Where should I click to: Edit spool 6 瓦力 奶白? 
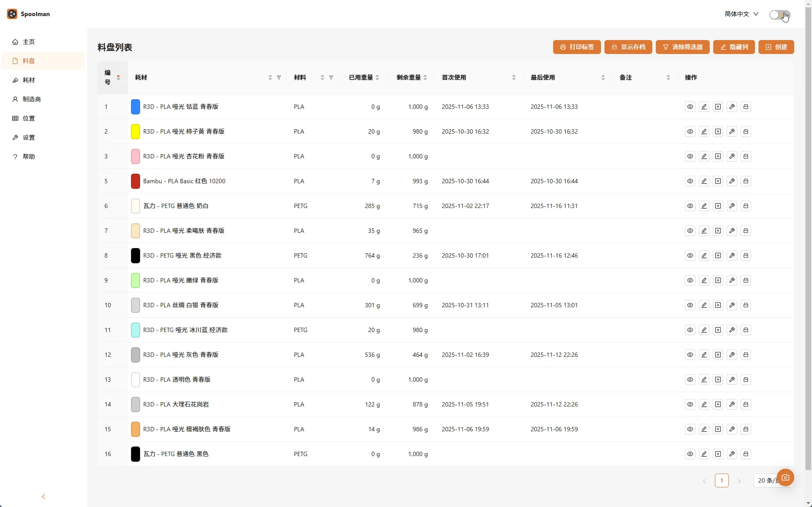pos(704,206)
